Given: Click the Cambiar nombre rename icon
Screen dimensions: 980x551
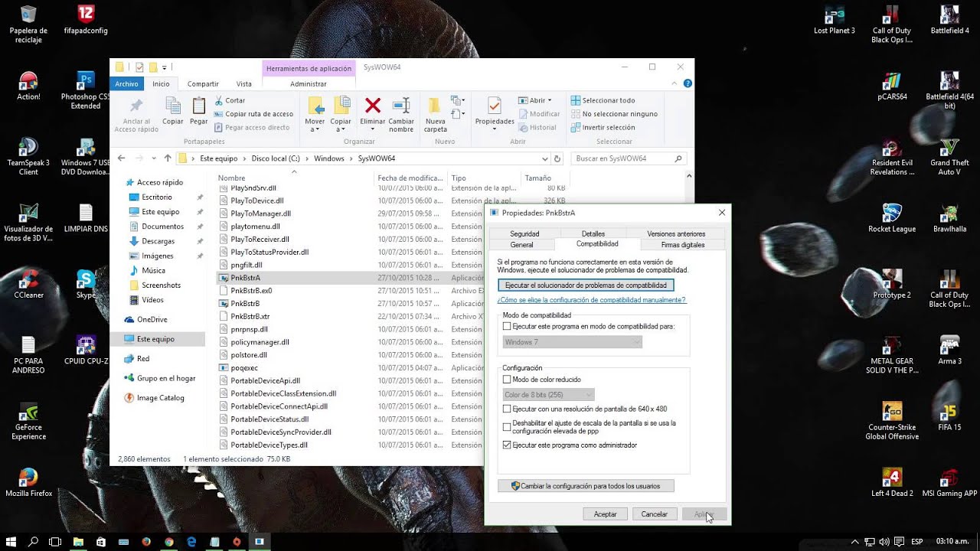Looking at the screenshot, I should click(401, 107).
